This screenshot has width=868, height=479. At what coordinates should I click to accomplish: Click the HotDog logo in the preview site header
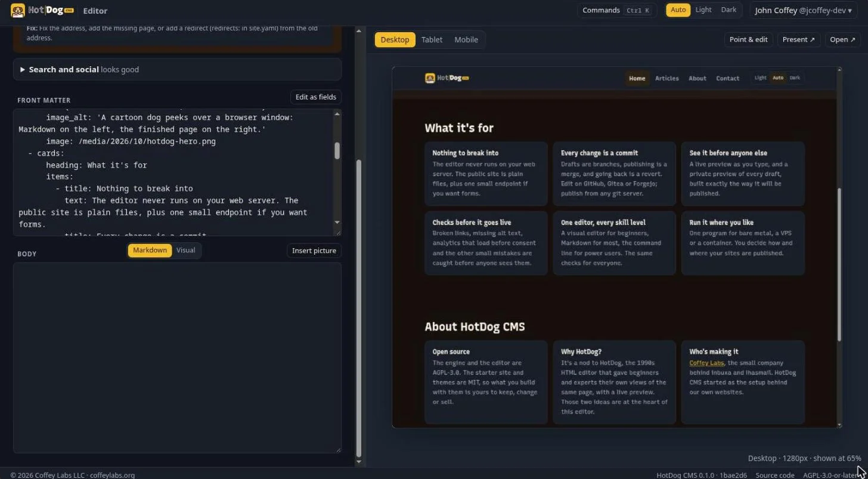coord(447,78)
